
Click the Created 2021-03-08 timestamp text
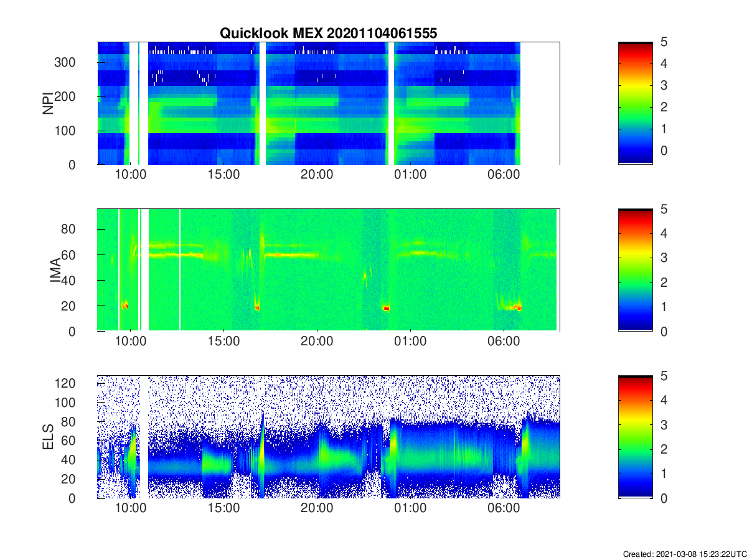(x=684, y=554)
